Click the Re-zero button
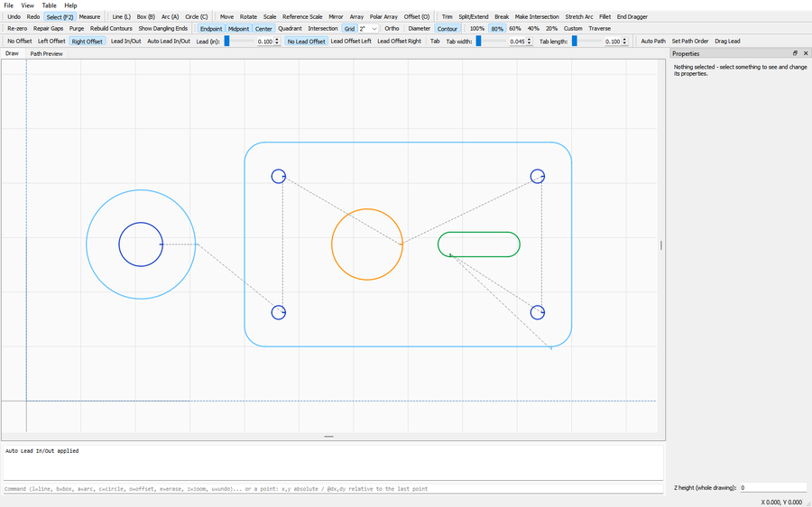The image size is (812, 507). 17,29
